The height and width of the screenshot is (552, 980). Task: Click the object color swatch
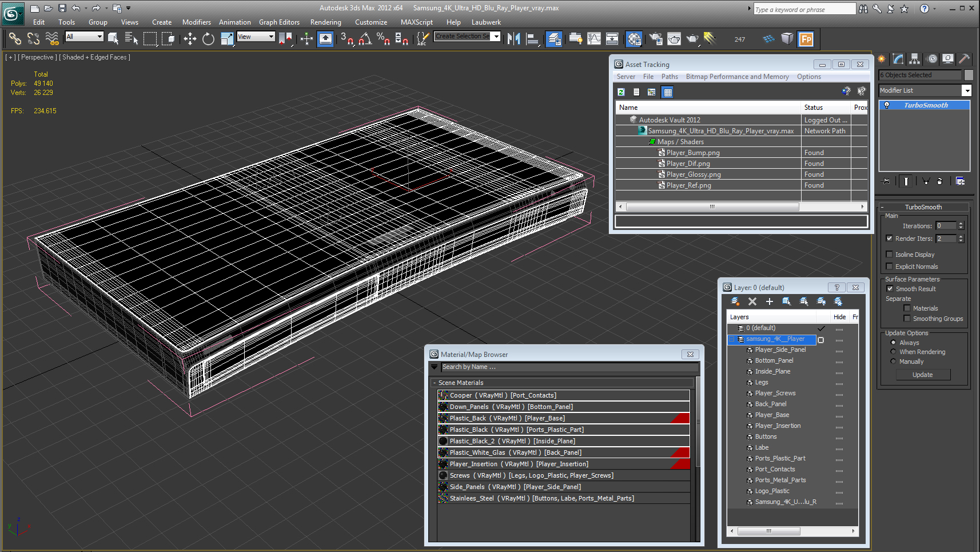point(969,75)
